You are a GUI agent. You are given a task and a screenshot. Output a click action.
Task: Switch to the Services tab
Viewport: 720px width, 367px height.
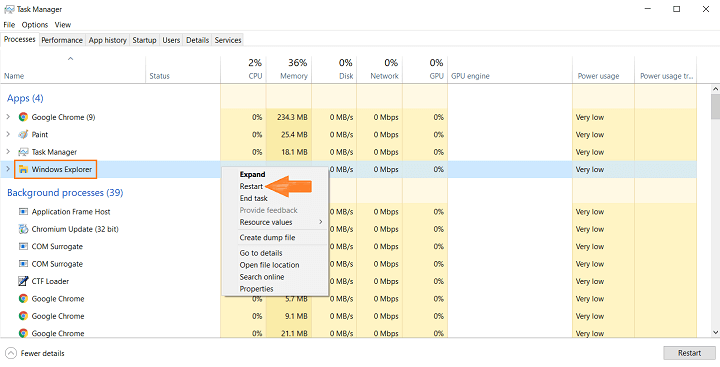228,40
